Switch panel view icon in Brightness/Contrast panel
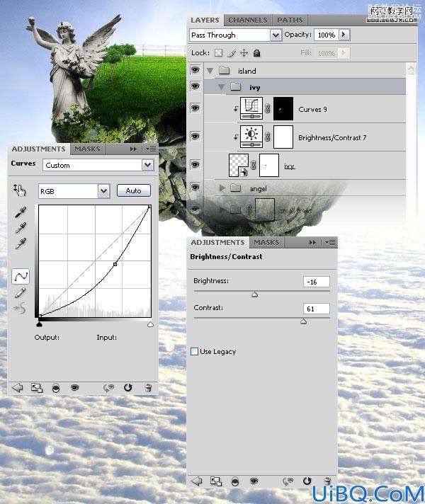This screenshot has height=504, width=425. pos(216,481)
